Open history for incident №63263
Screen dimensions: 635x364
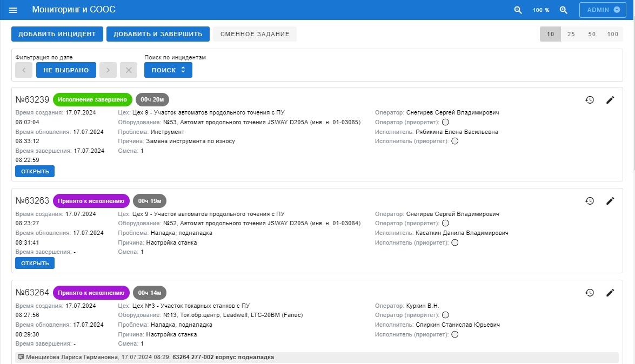(590, 201)
